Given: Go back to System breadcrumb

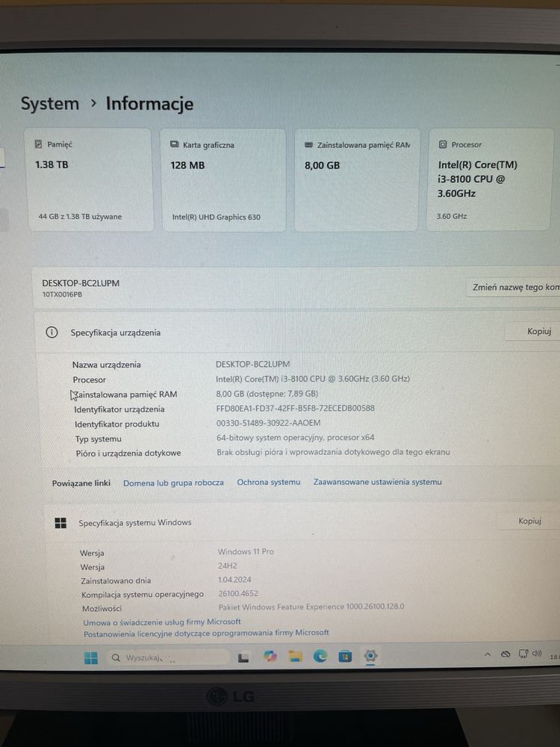Looking at the screenshot, I should point(50,103).
